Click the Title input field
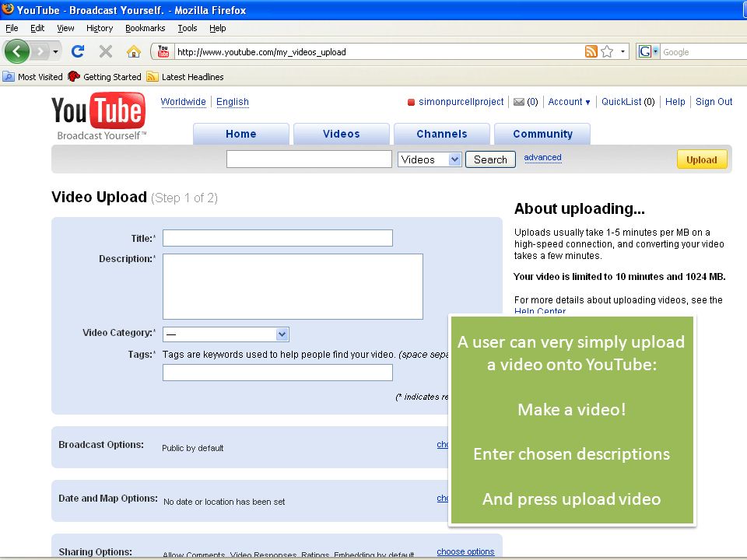This screenshot has width=747, height=560. click(x=278, y=238)
